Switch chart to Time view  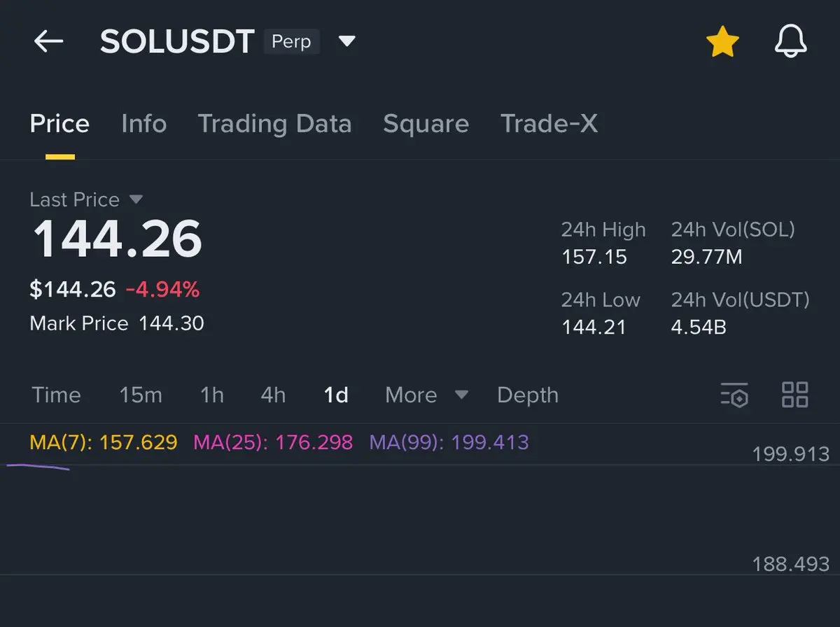point(56,395)
